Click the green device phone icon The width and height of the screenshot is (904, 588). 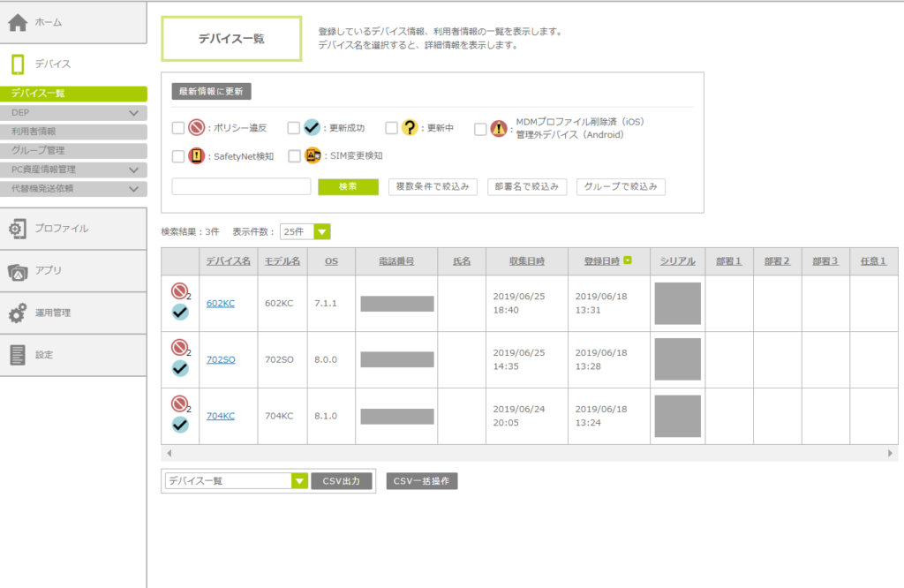18,64
